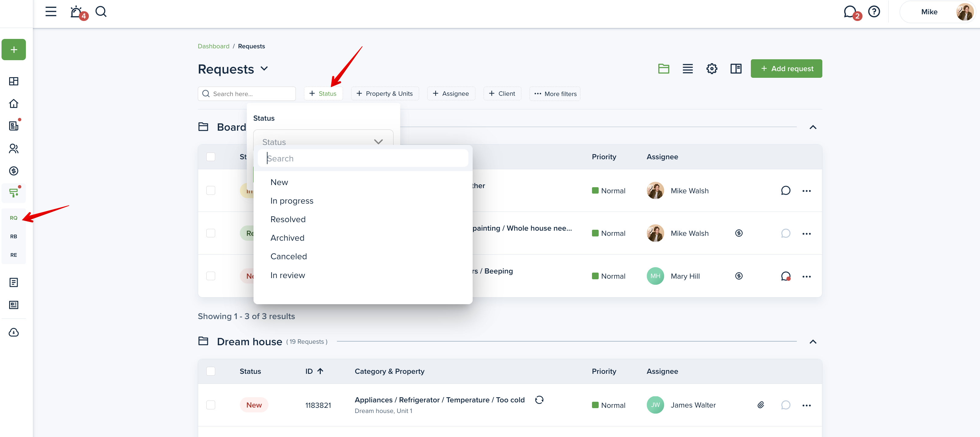Open the notifications bell icon
This screenshot has height=437, width=980.
point(77,12)
